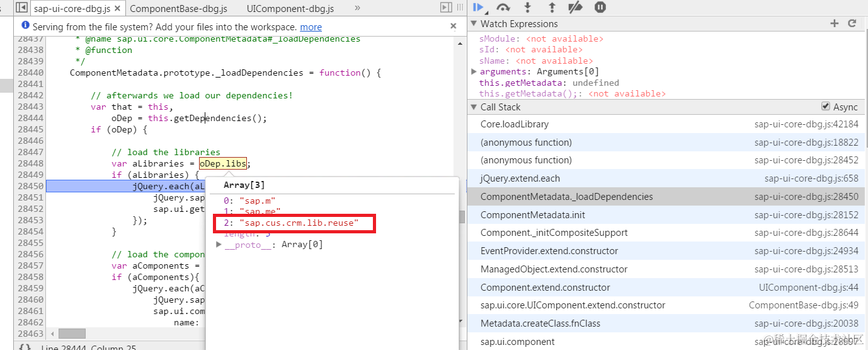
Task: Switch to ComponentBase-dbg.js tab
Action: pos(178,9)
